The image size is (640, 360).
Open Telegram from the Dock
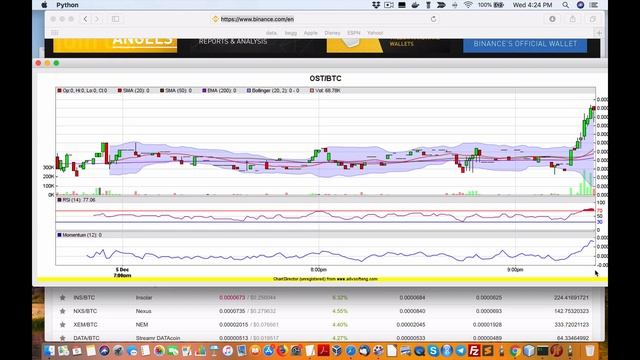pyautogui.click(x=460, y=351)
